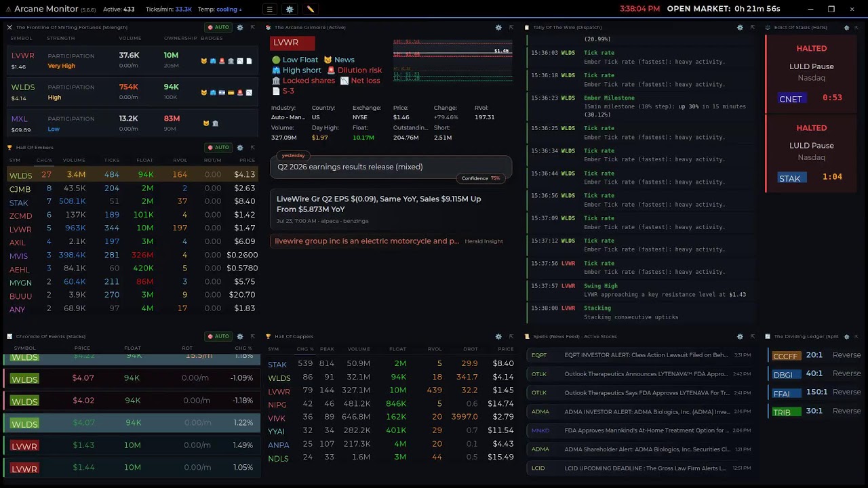Screen dimensions: 868x488
Task: Click the book icon of Arcane Grimoire
Action: (x=269, y=28)
